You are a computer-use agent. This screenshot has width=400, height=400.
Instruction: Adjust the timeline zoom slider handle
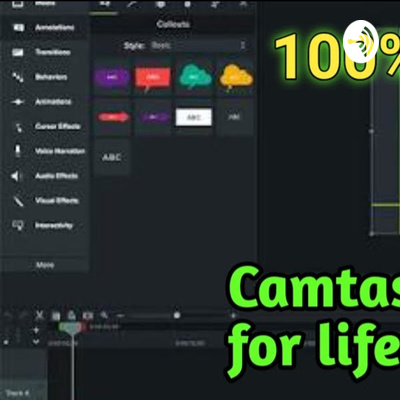click(x=177, y=315)
